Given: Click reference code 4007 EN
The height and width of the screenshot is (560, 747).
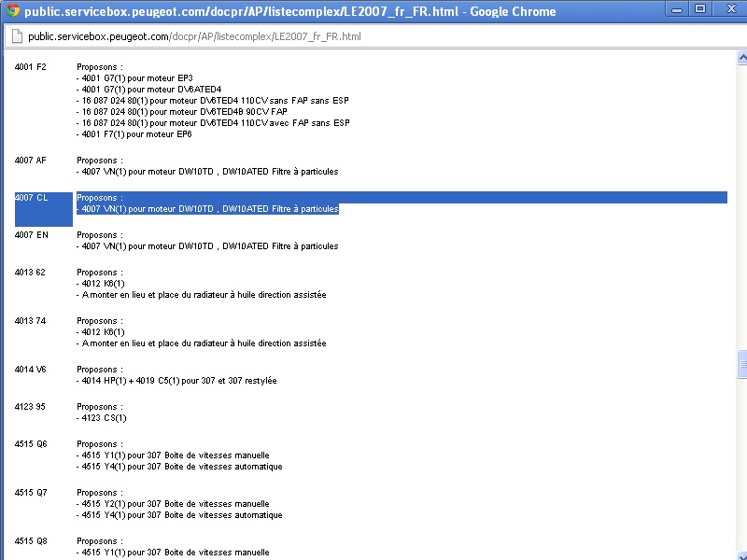Looking at the screenshot, I should pyautogui.click(x=32, y=235).
